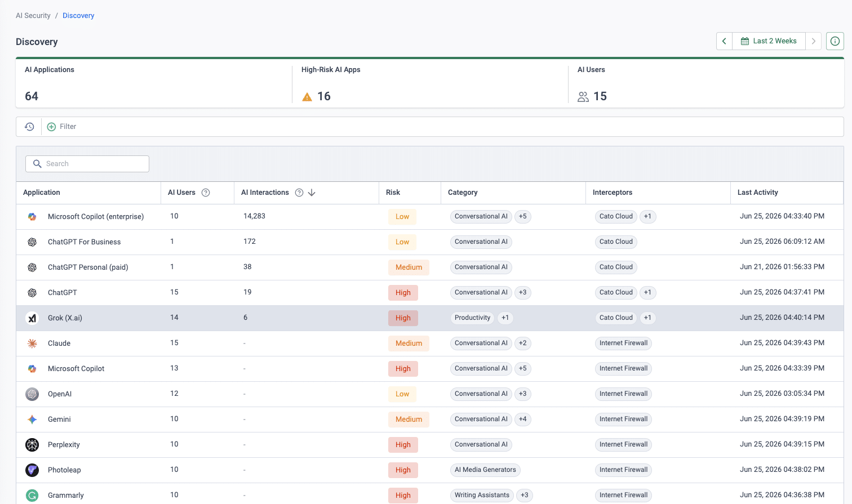Add a Filter using the plus button
This screenshot has height=504, width=852.
click(x=51, y=127)
